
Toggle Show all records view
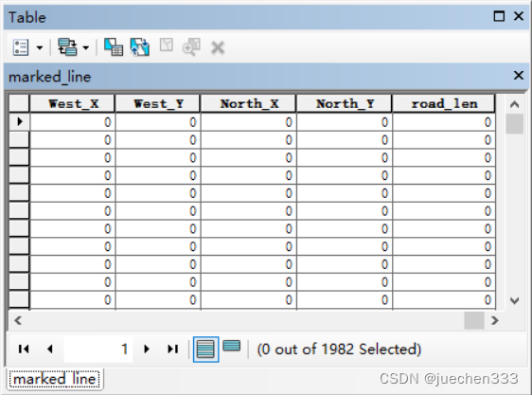(x=205, y=350)
